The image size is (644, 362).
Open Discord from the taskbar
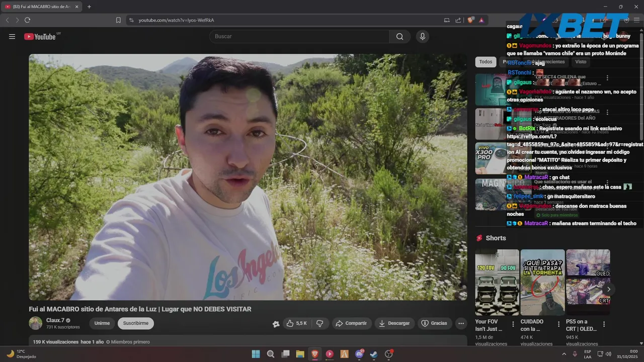point(359,354)
